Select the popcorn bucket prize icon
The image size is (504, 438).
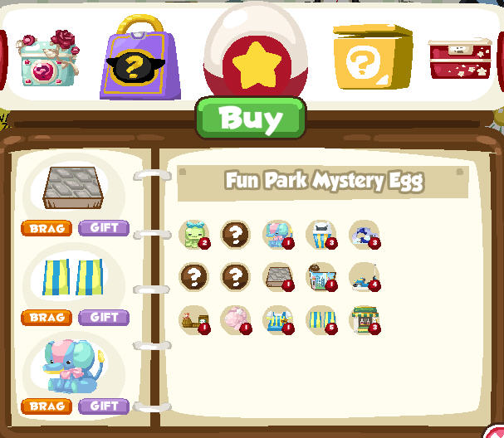pos(321,235)
